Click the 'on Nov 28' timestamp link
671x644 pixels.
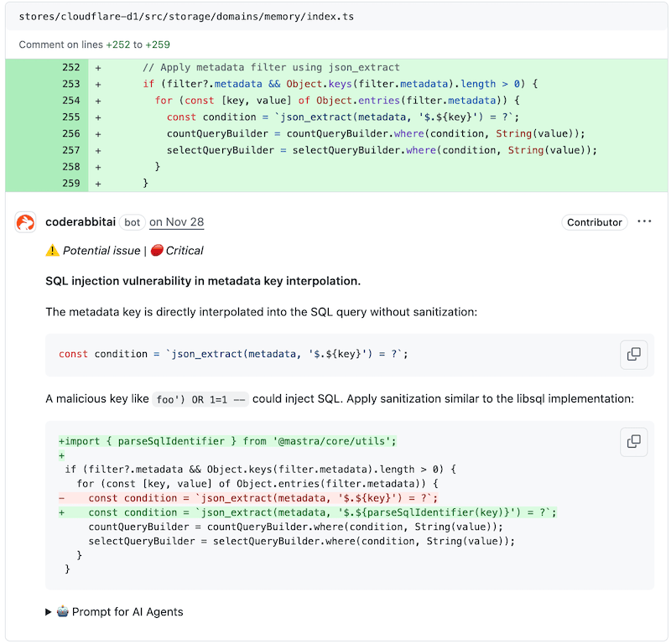pyautogui.click(x=176, y=222)
